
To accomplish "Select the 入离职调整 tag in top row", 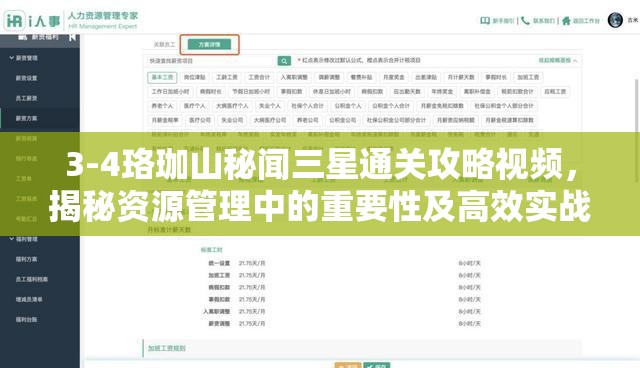I will pos(294,77).
